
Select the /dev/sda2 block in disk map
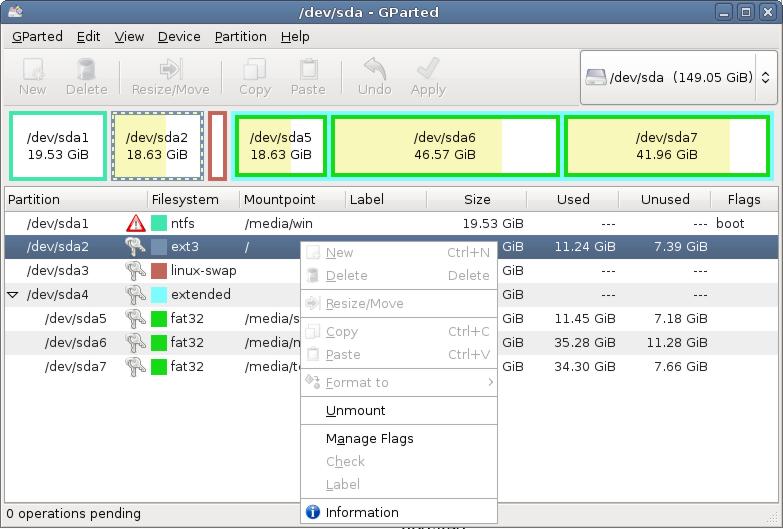[157, 146]
